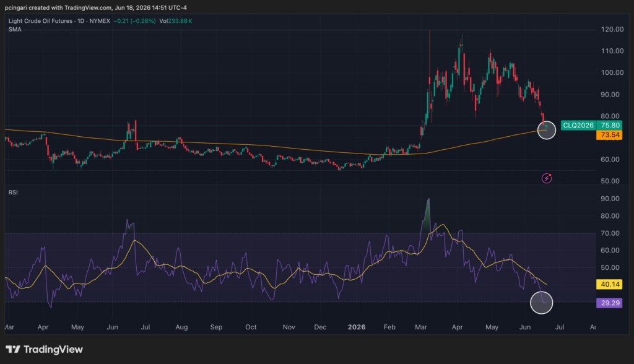
Task: Click the RSI indicator legend label
Action: 14,193
